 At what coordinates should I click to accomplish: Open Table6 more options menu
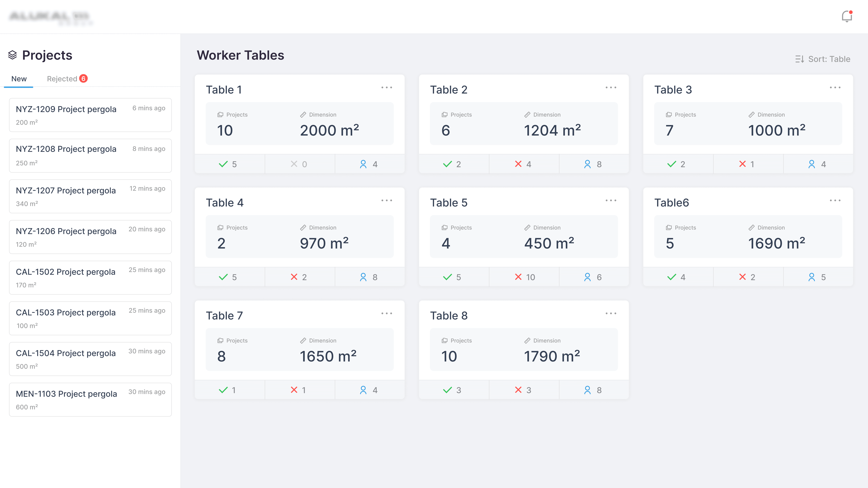pyautogui.click(x=835, y=200)
